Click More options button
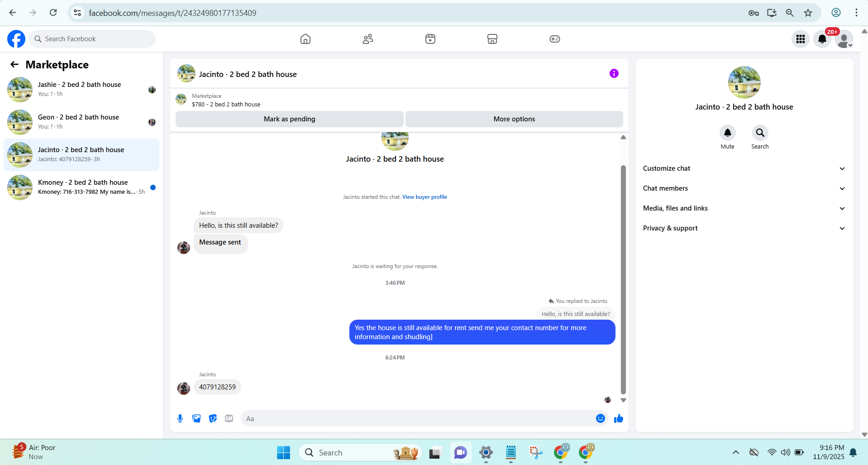Viewport: 868px width, 465px height. 514,119
